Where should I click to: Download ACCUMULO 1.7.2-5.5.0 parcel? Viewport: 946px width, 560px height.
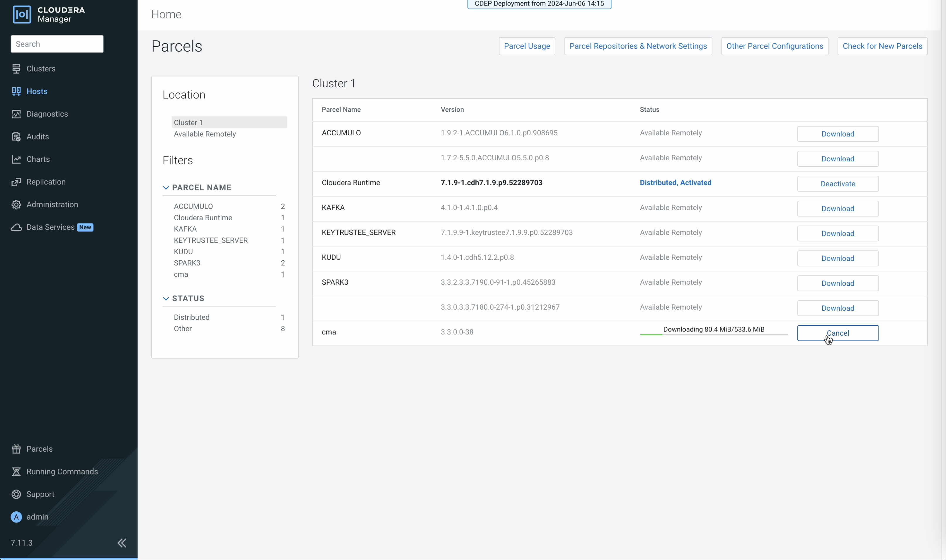838,158
